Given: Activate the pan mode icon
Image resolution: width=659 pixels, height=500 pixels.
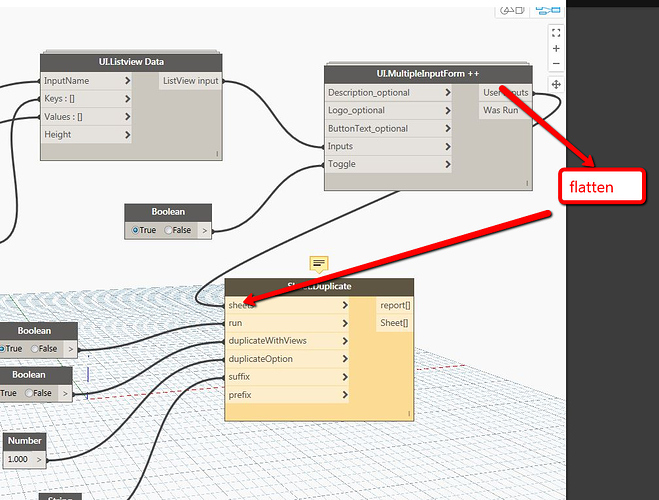Looking at the screenshot, I should pos(556,84).
